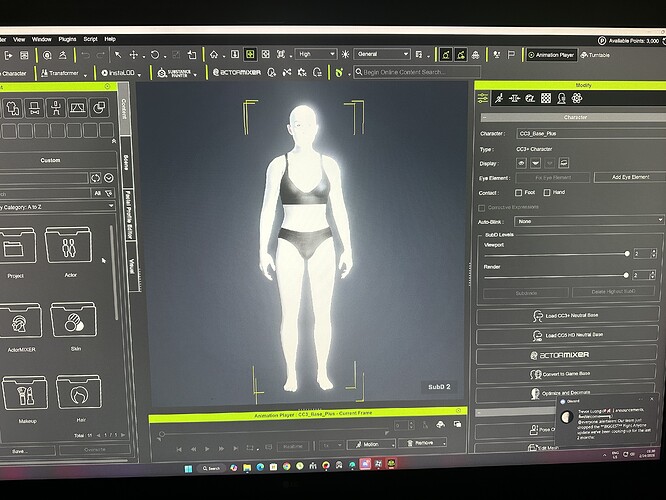Open the Substance Painter toolbar button
Screen dimensions: 666x500
point(175,73)
